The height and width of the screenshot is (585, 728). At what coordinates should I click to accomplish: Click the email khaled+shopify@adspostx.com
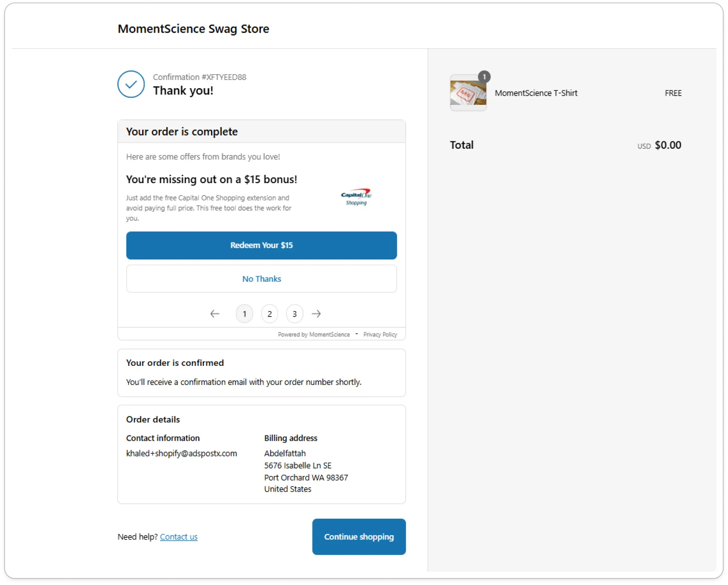click(182, 454)
